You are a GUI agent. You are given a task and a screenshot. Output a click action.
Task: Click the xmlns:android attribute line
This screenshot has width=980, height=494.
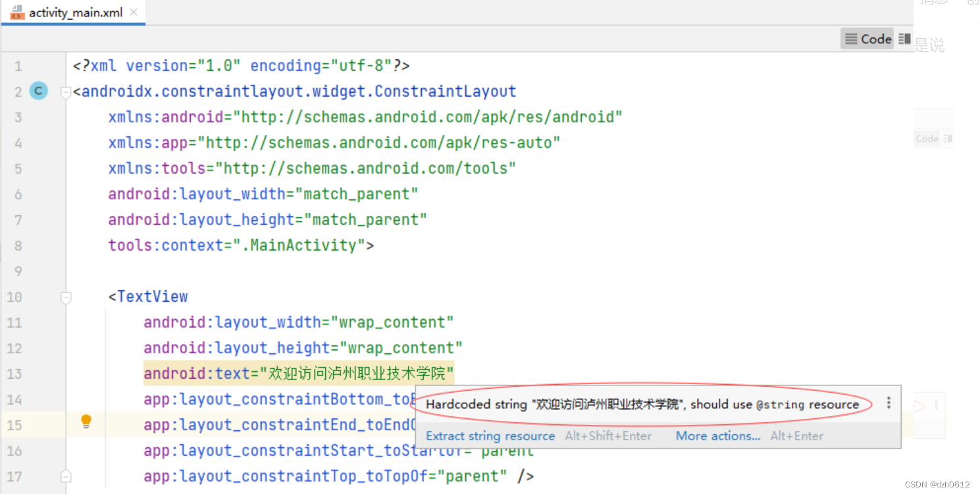tap(365, 117)
